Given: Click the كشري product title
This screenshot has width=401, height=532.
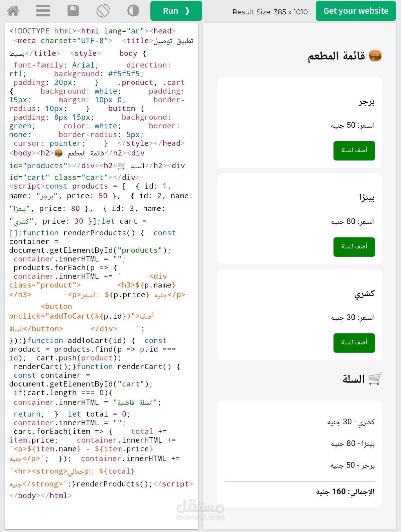Looking at the screenshot, I should click(365, 294).
